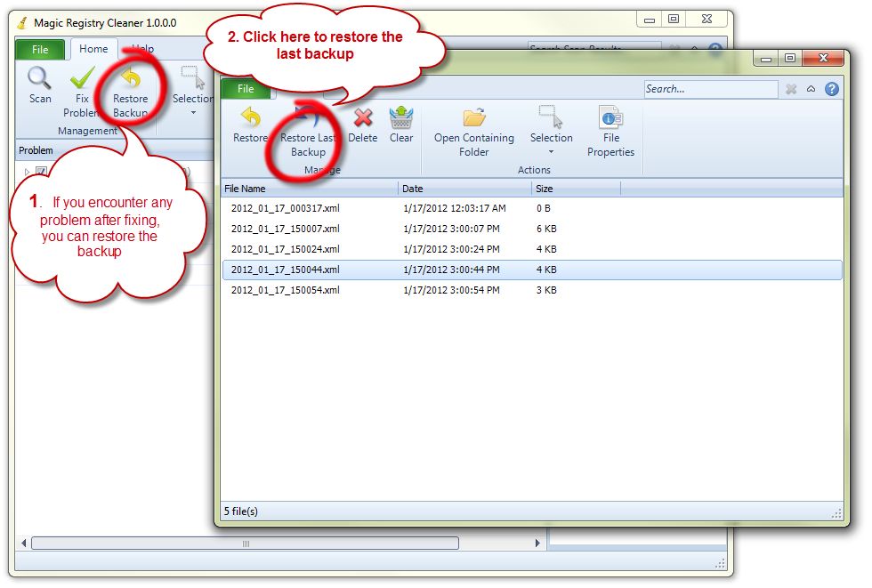872x588 pixels.
Task: Click the File Properties icon
Action: tap(610, 117)
